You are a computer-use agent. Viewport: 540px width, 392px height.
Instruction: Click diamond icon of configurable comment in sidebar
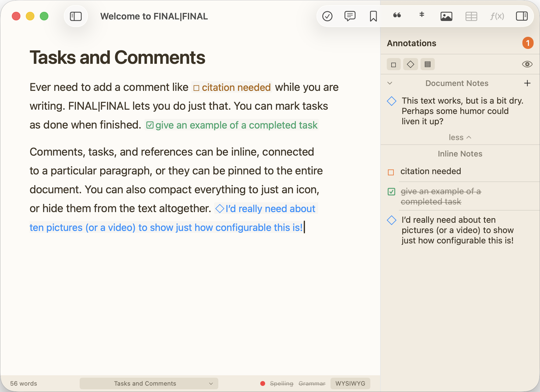[x=392, y=220]
